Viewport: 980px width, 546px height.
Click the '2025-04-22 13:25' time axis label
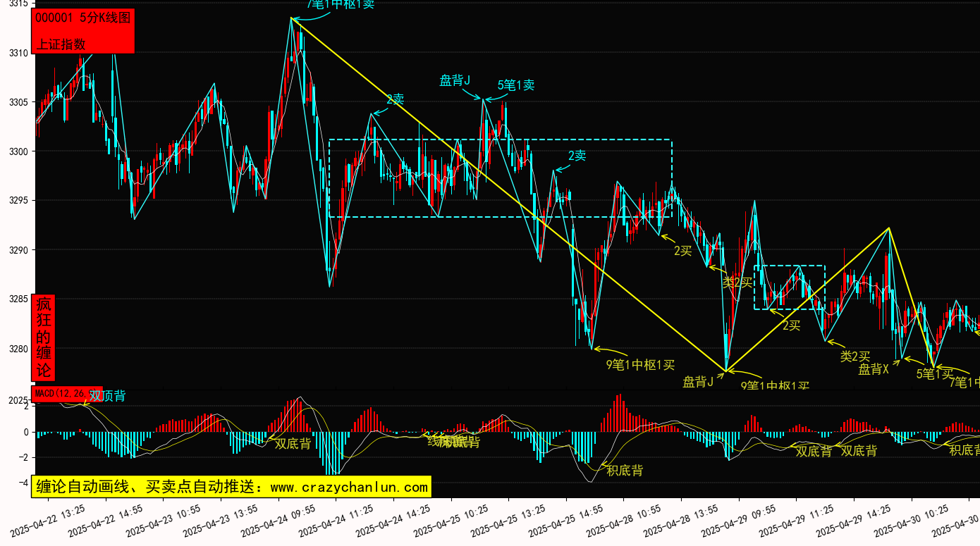47,520
